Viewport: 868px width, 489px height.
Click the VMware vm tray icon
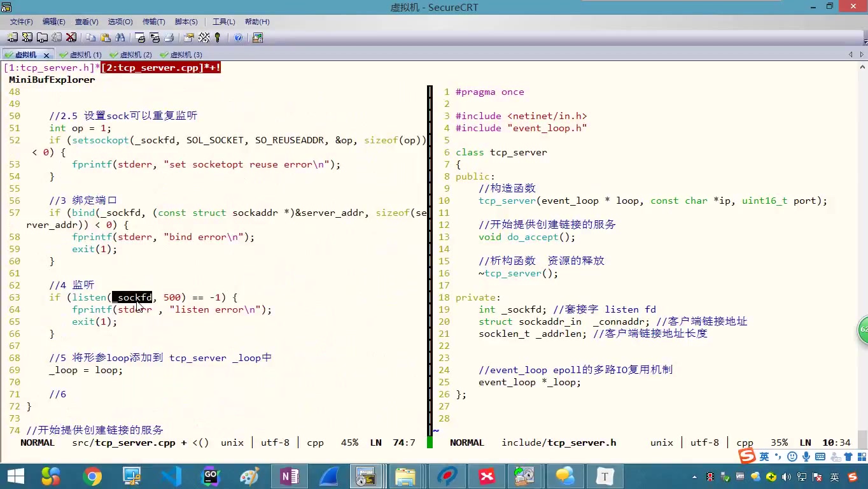(x=740, y=476)
